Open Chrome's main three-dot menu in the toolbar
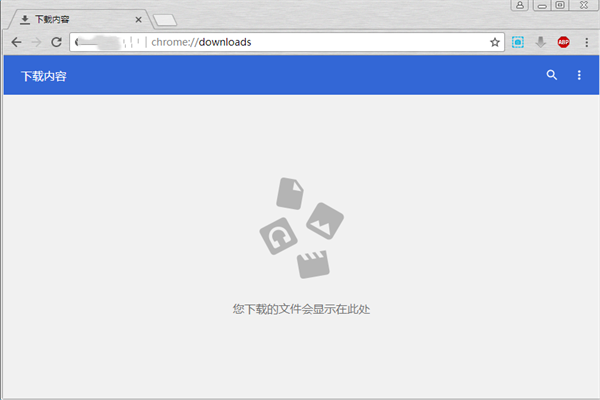Screen dimensions: 600x400 (585, 42)
